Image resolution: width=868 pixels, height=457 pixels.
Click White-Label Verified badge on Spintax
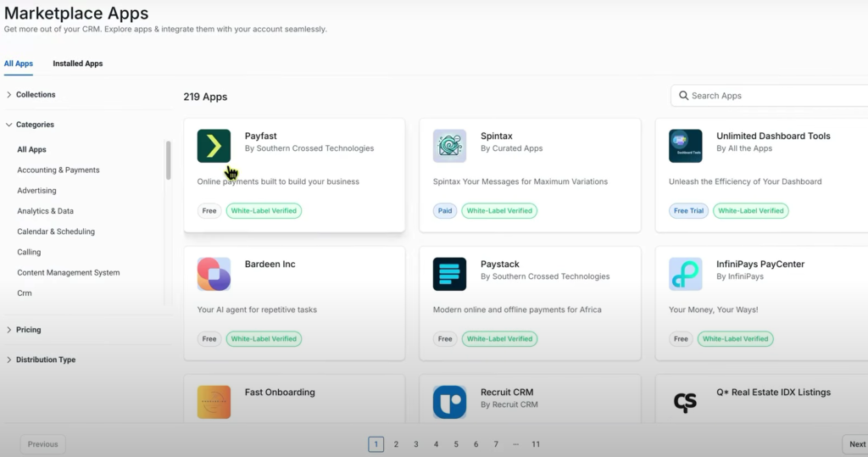pyautogui.click(x=499, y=210)
